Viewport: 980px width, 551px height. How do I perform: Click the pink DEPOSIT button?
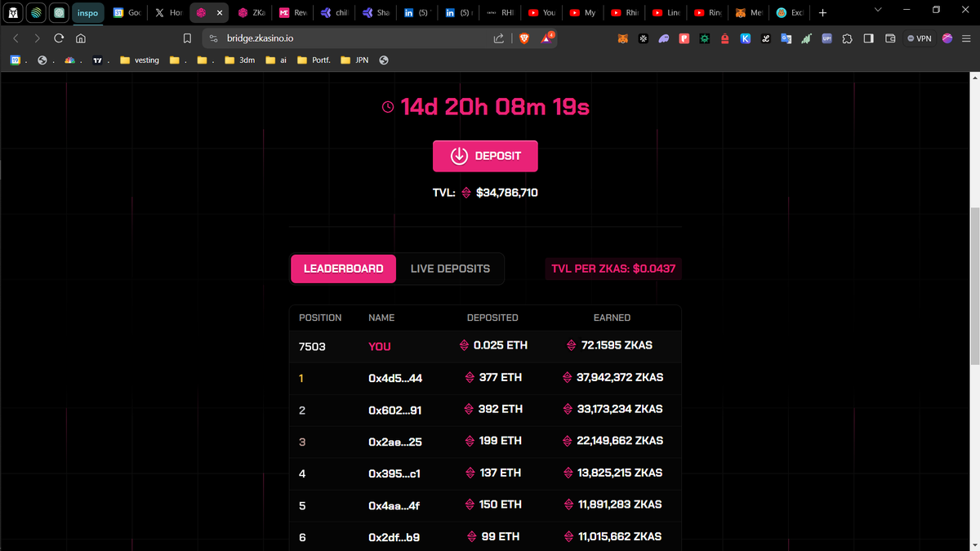(x=485, y=156)
